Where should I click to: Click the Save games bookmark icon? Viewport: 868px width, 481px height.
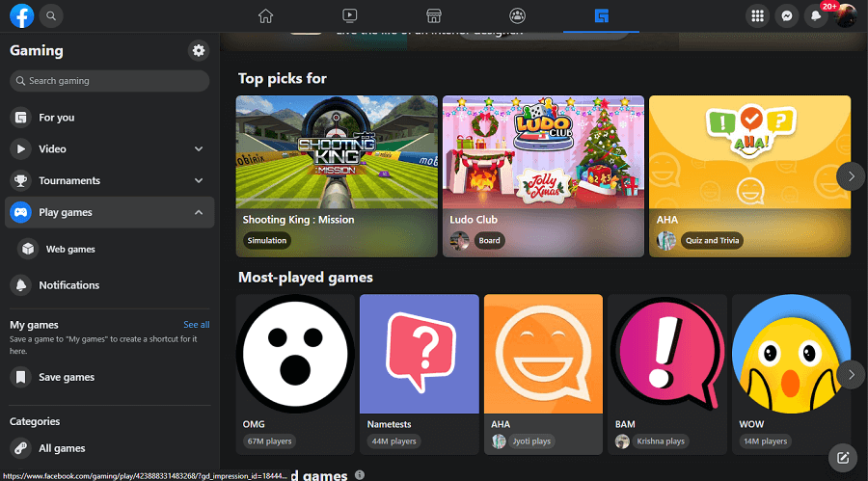coord(20,377)
